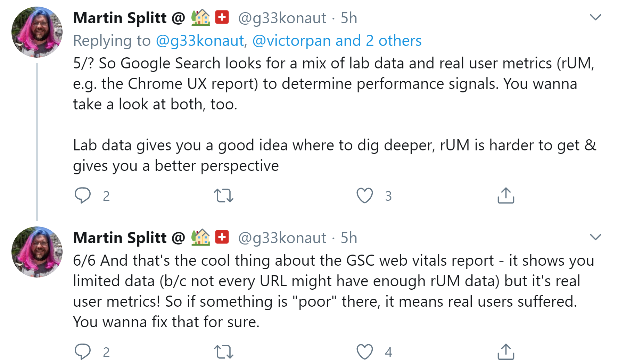Click the 5h timestamp on the top tweet
Image resolution: width=618 pixels, height=364 pixels.
pos(348,18)
